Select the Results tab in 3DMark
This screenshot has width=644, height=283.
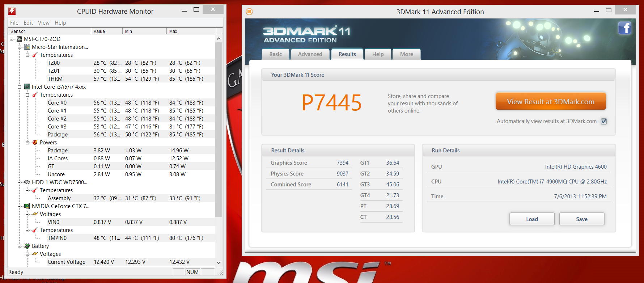point(347,54)
